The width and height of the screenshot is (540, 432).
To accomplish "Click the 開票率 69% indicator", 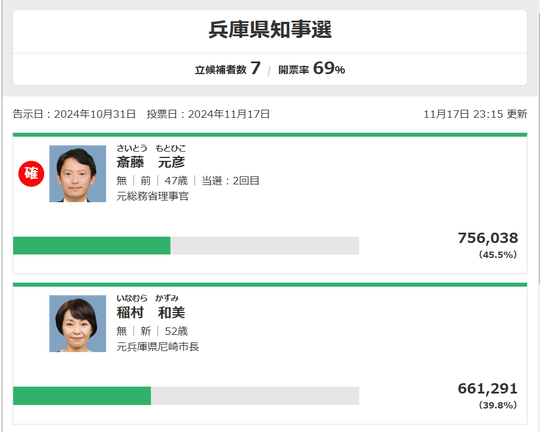I will pyautogui.click(x=311, y=68).
